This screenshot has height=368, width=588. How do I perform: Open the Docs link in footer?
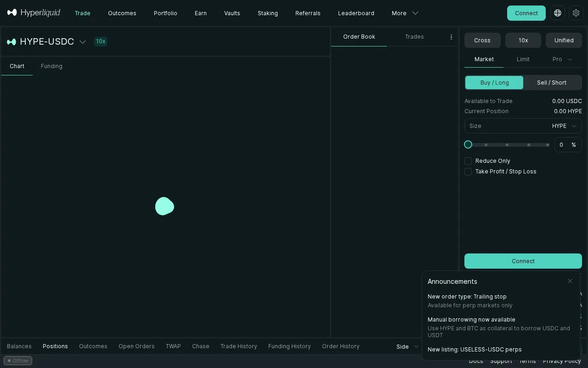[476, 361]
